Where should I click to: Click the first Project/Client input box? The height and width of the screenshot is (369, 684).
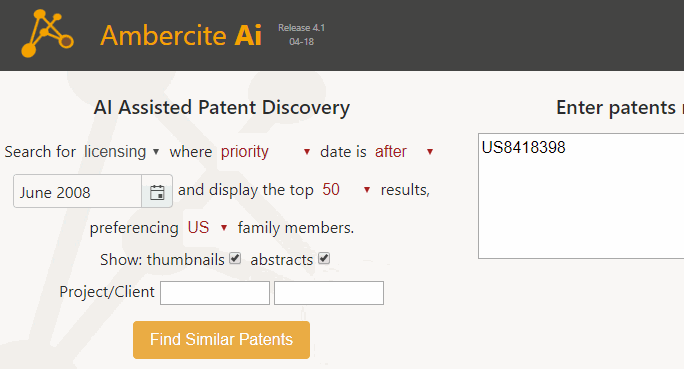pyautogui.click(x=215, y=293)
